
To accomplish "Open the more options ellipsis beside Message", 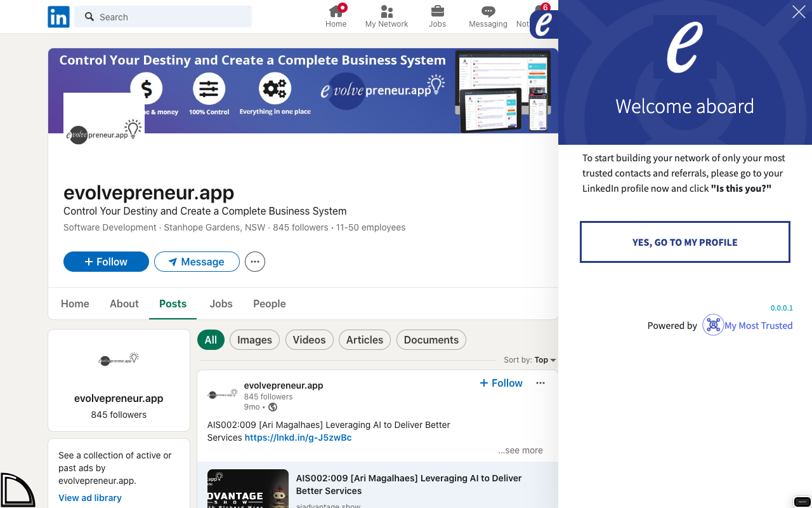I will (255, 262).
